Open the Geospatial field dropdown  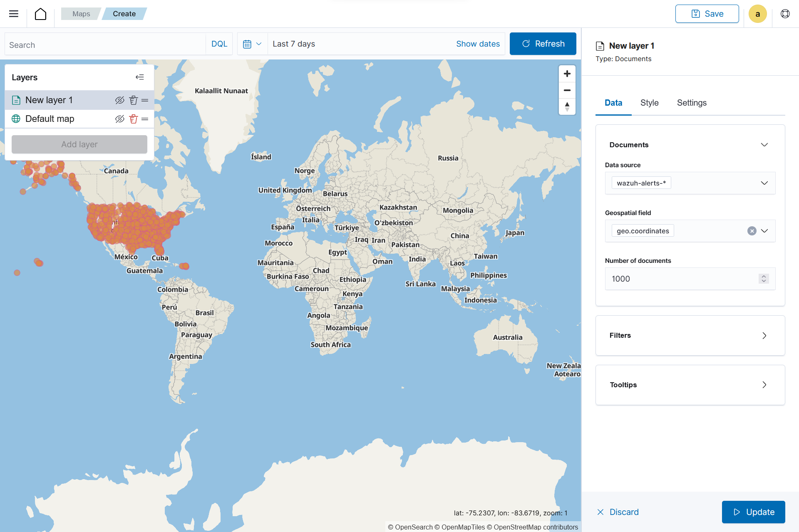pyautogui.click(x=764, y=231)
